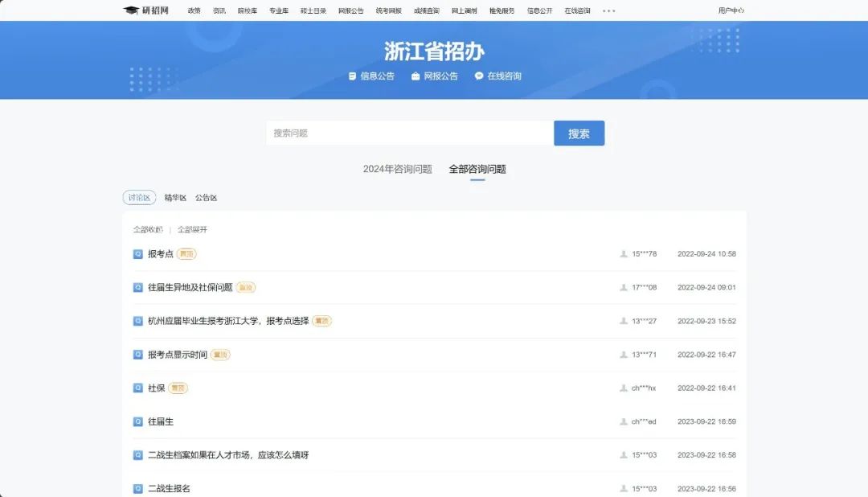The image size is (868, 497).
Task: Open the 院校库 menu item
Action: coord(248,10)
